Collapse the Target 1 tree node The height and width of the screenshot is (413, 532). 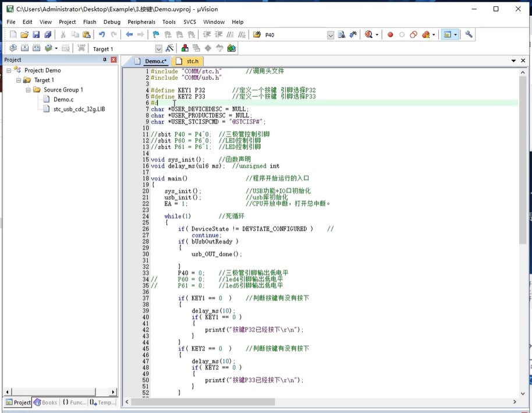[x=19, y=80]
